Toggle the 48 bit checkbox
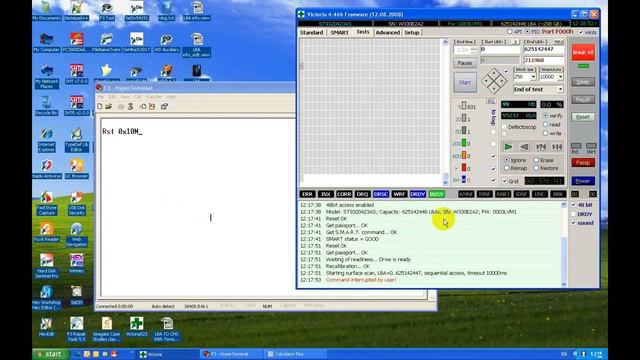The height and width of the screenshot is (360, 640). pyautogui.click(x=573, y=205)
